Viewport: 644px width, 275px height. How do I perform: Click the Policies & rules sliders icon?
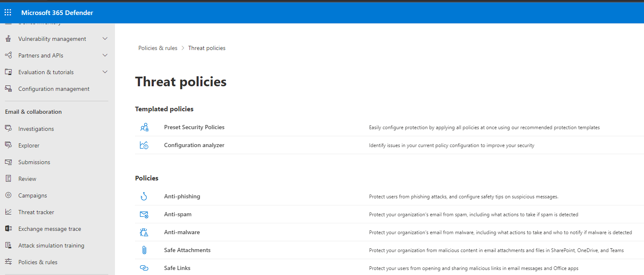pyautogui.click(x=8, y=262)
